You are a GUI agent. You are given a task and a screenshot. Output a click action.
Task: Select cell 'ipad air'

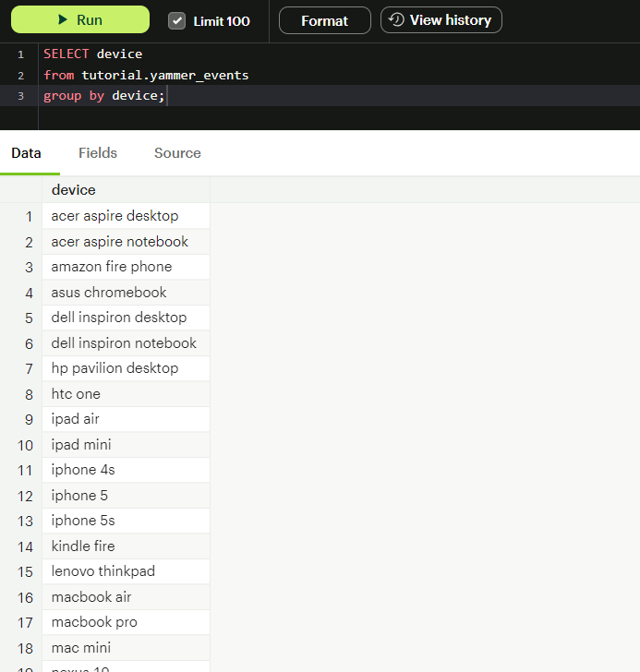click(x=126, y=419)
